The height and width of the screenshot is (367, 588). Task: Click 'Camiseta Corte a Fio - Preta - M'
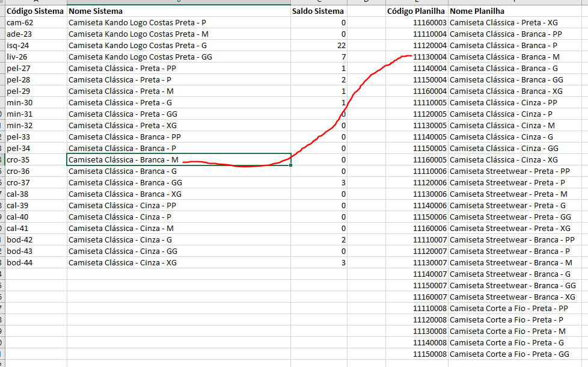point(508,332)
